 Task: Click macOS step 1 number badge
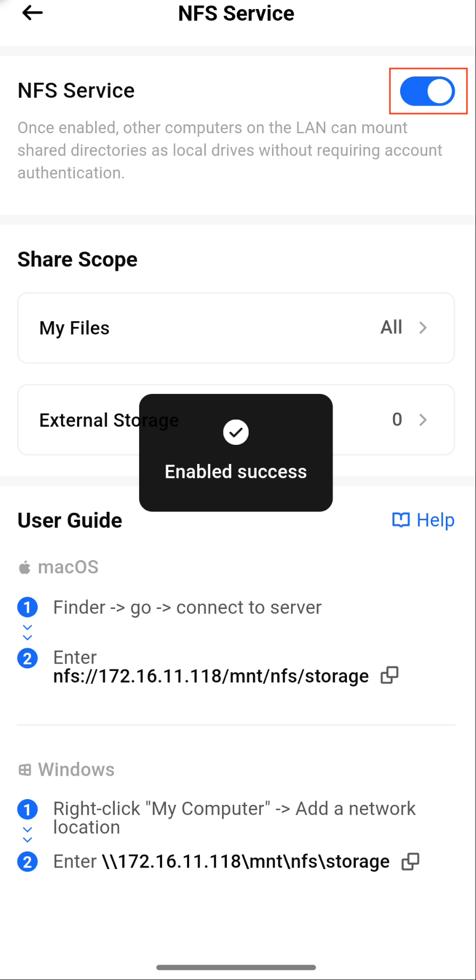point(28,607)
